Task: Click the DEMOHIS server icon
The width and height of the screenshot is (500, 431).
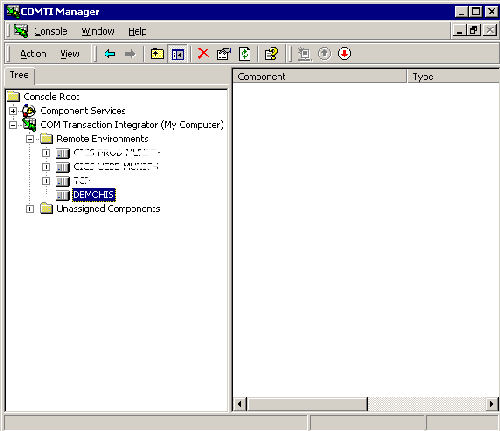Action: click(x=63, y=195)
